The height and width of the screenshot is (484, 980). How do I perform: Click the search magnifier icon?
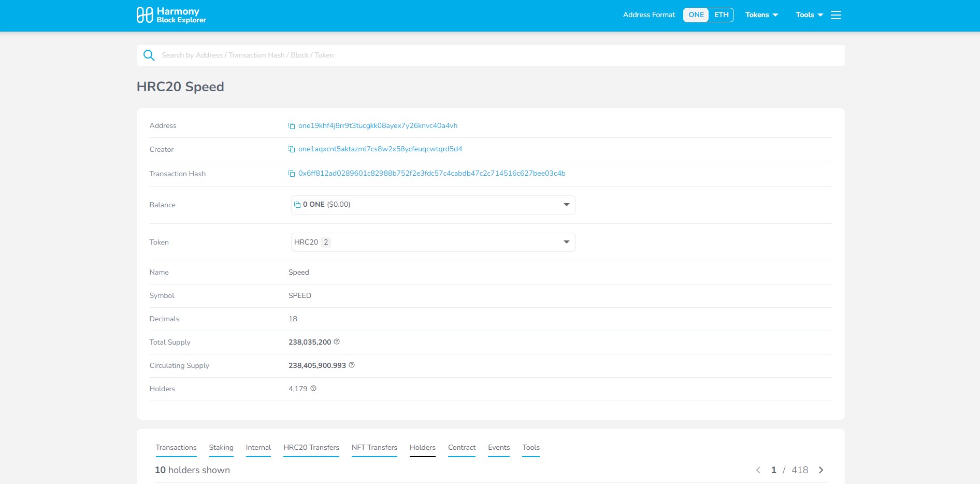pos(149,55)
